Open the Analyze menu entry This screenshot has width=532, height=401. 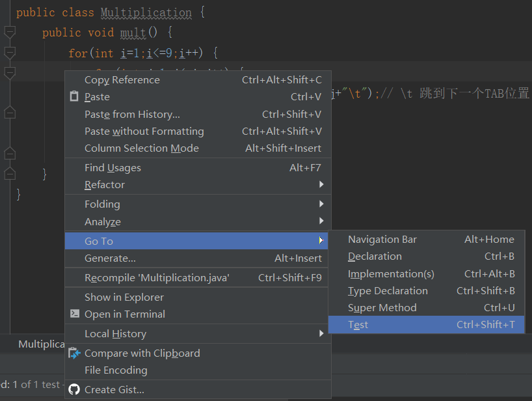pos(198,221)
